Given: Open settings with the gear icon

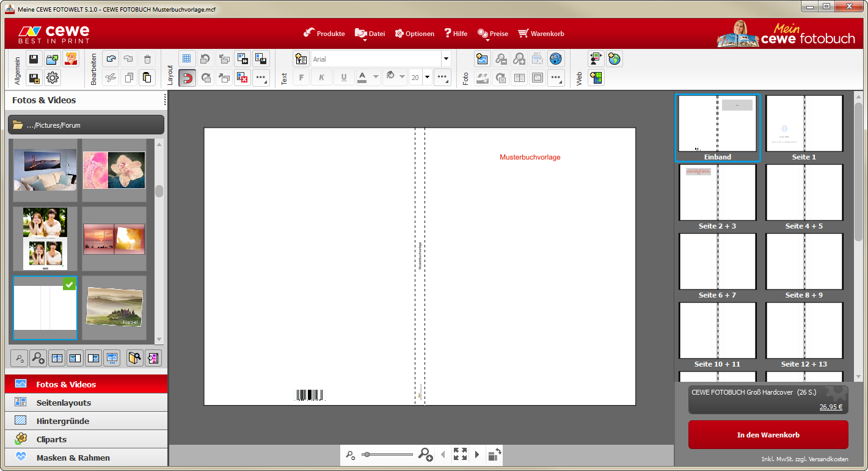Looking at the screenshot, I should (x=53, y=78).
